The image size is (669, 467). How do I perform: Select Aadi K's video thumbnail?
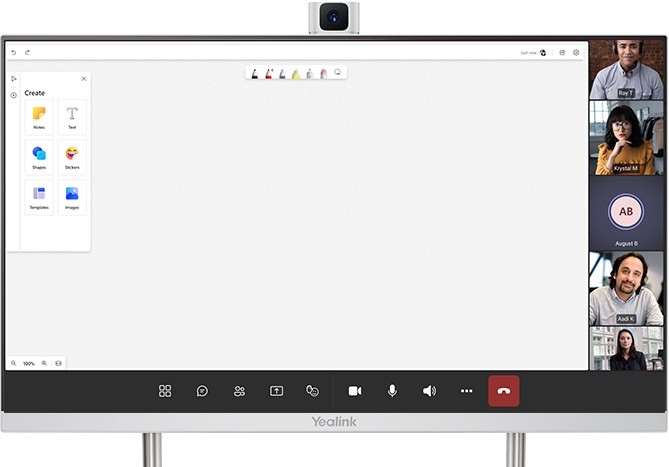pyautogui.click(x=626, y=288)
